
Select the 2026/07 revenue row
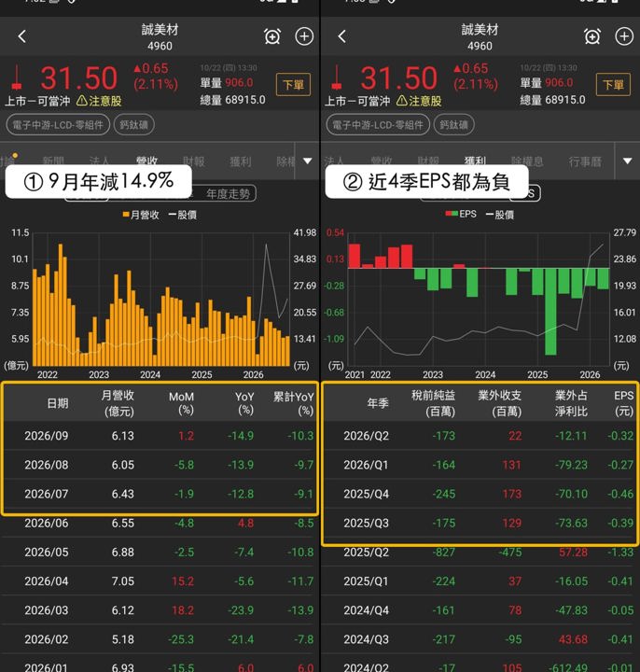pos(160,494)
